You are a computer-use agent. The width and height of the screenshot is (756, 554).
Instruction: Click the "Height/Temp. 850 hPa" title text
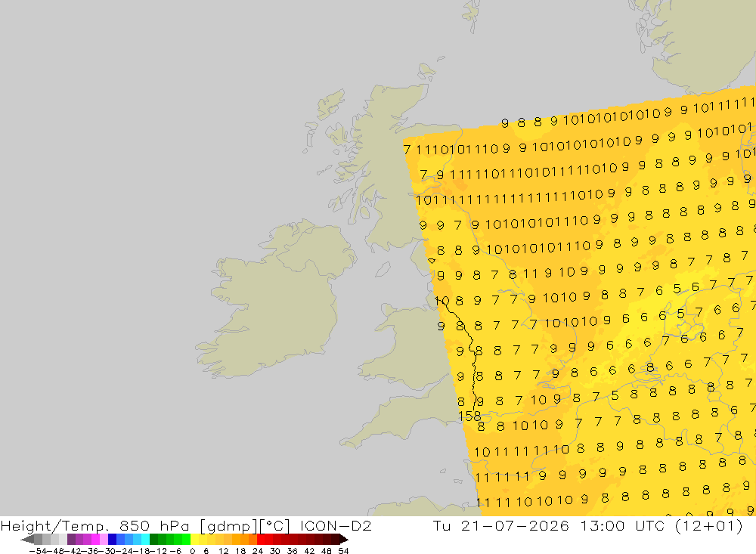pos(94,525)
